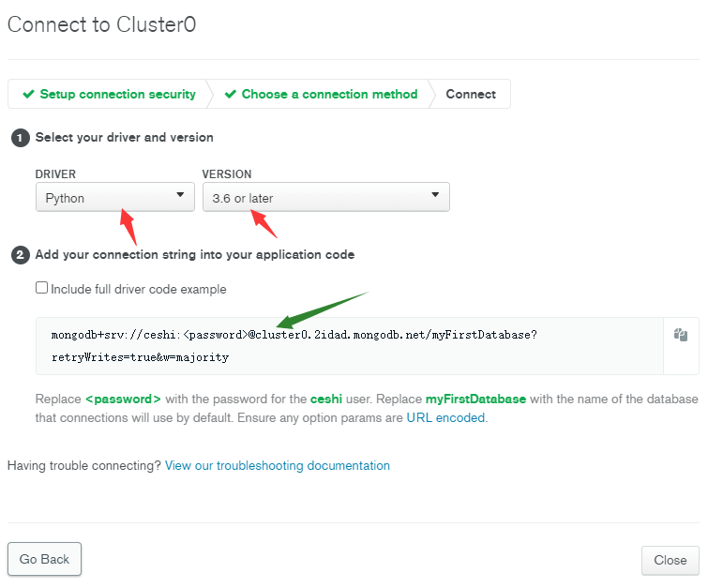Screen dimensions: 723x588
Task: Click the Driver dropdown arrow
Action: click(180, 195)
